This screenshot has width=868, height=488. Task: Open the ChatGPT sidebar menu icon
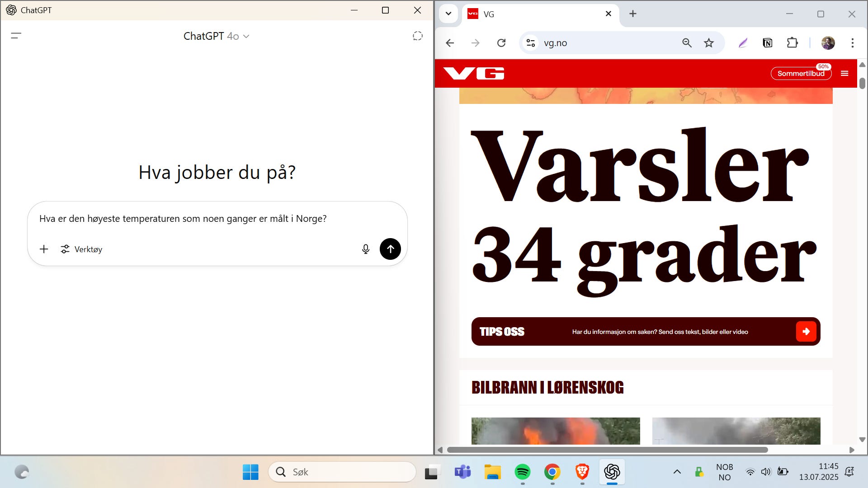[x=16, y=36]
